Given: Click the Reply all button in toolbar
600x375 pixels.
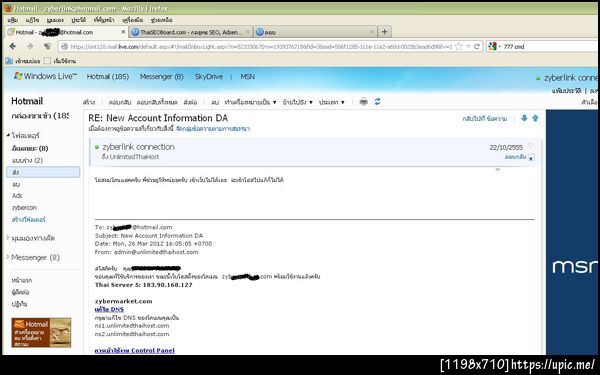Looking at the screenshot, I should 157,102.
